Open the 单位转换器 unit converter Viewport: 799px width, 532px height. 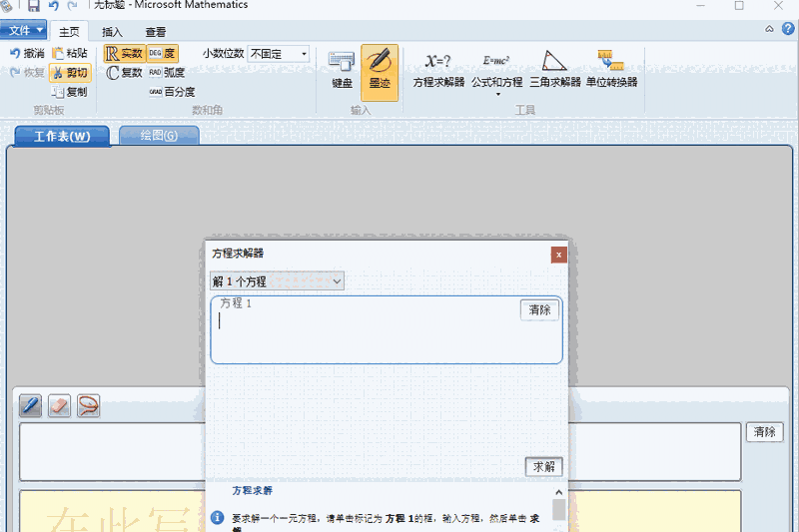tap(611, 69)
